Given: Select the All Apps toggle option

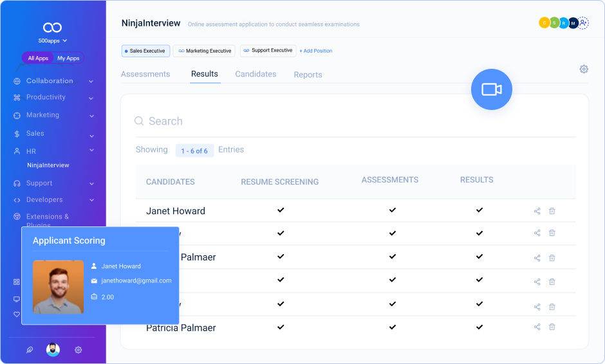Looking at the screenshot, I should [x=38, y=59].
